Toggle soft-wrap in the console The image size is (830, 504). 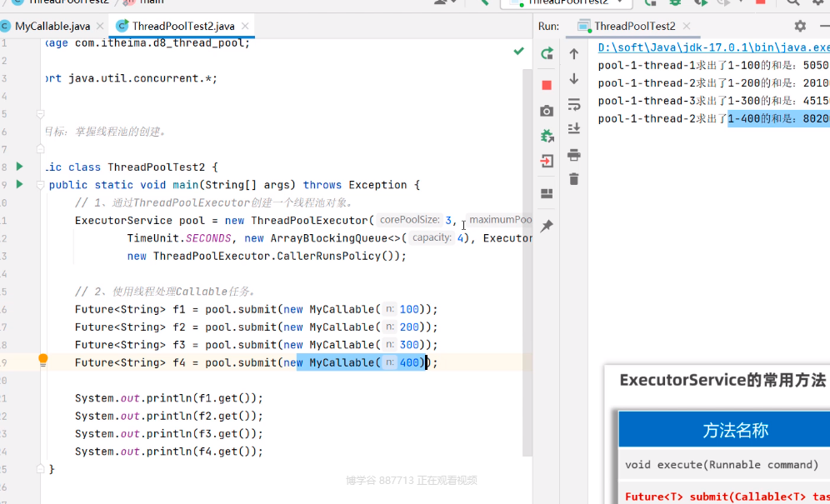pos(574,104)
